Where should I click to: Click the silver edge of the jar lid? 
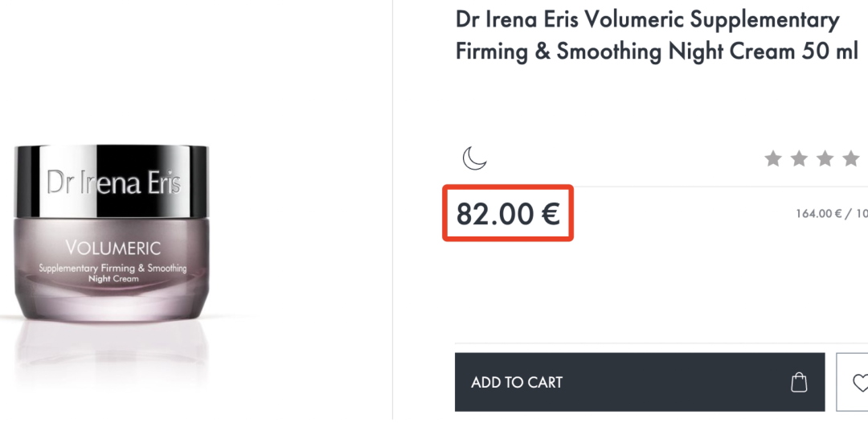29,181
